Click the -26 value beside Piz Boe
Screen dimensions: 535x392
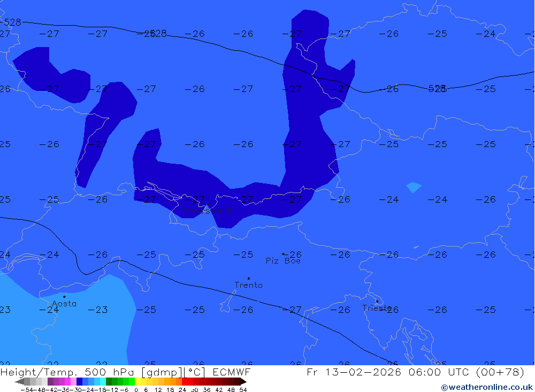tap(293, 255)
